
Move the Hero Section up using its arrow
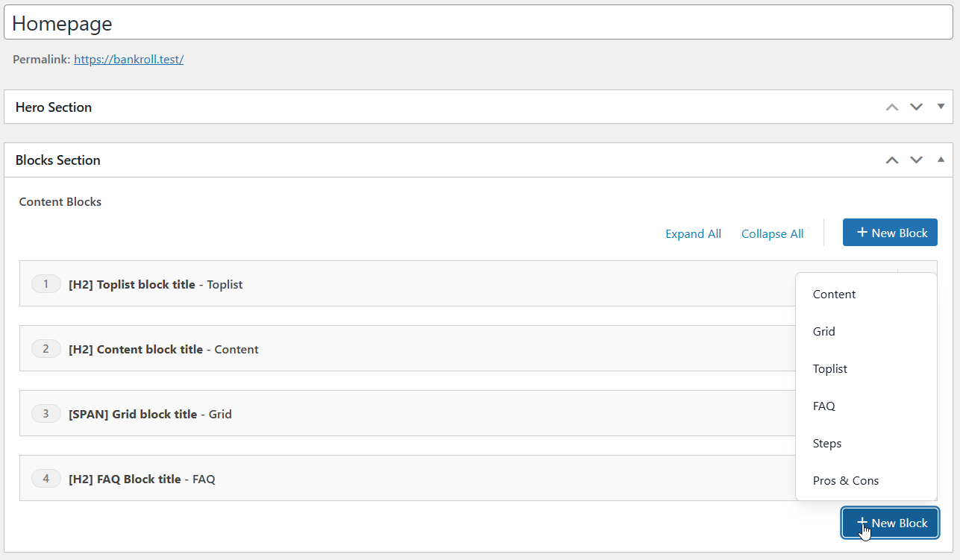pyautogui.click(x=891, y=107)
